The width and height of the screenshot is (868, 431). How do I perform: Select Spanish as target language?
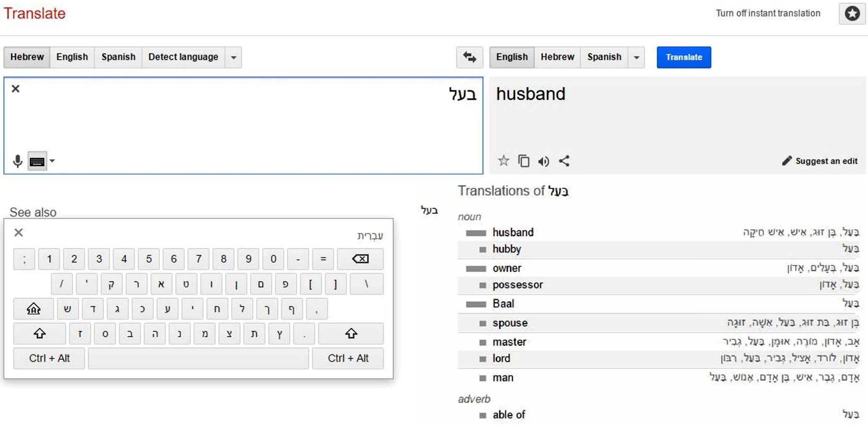click(604, 57)
